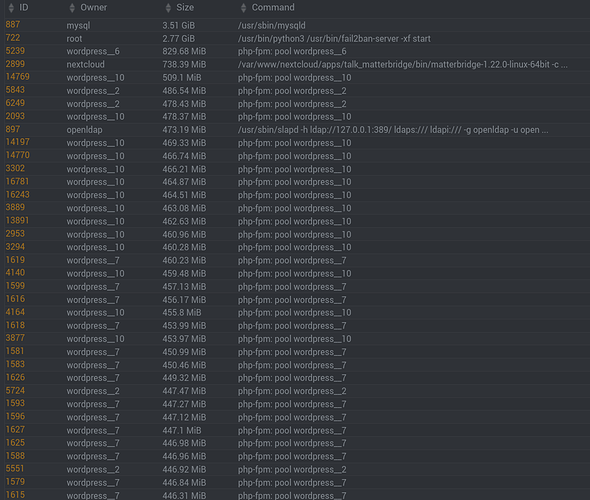Sort table by Owner column arrows
The width and height of the screenshot is (590, 500).
point(72,8)
